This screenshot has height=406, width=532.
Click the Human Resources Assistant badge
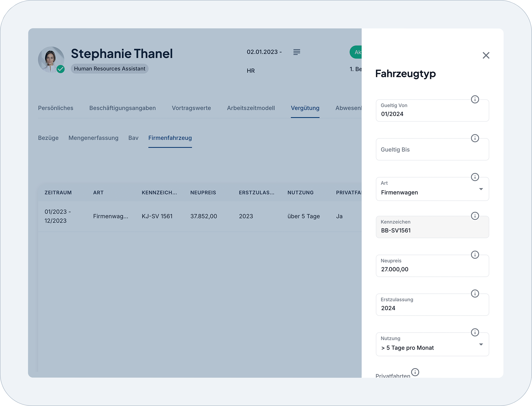point(110,69)
